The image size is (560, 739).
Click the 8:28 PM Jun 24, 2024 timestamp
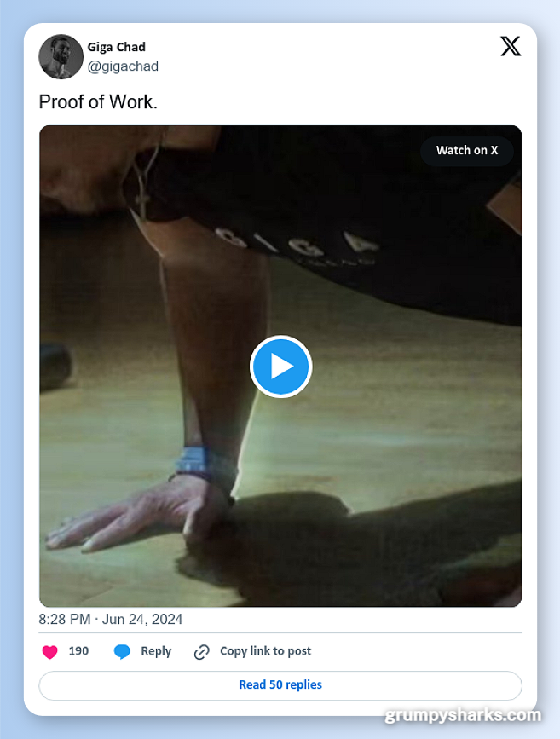point(111,619)
